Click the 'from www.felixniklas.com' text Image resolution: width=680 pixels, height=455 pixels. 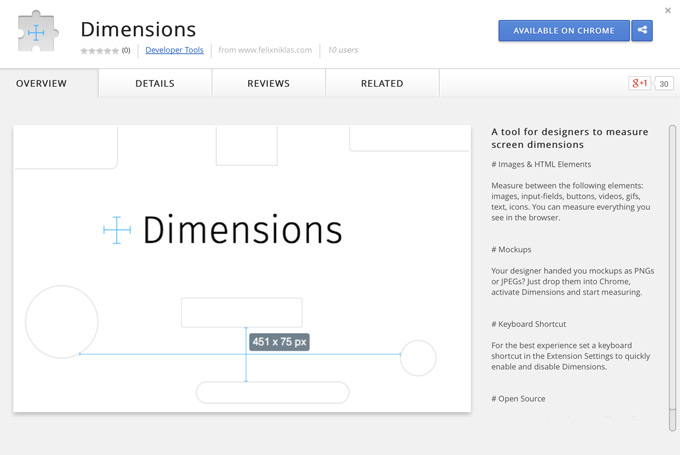(x=265, y=50)
